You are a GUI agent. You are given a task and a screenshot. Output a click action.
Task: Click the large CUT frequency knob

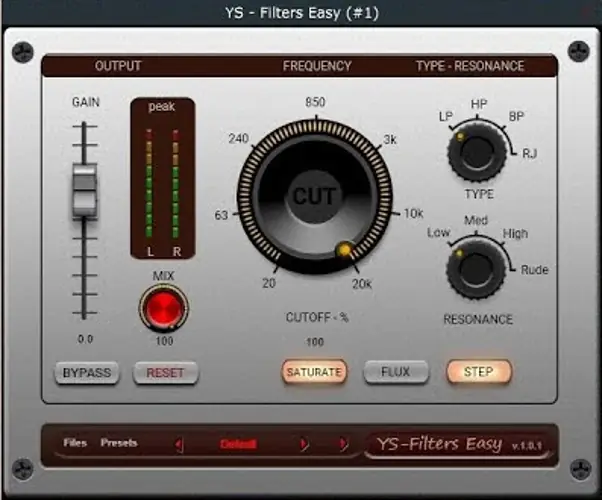313,196
